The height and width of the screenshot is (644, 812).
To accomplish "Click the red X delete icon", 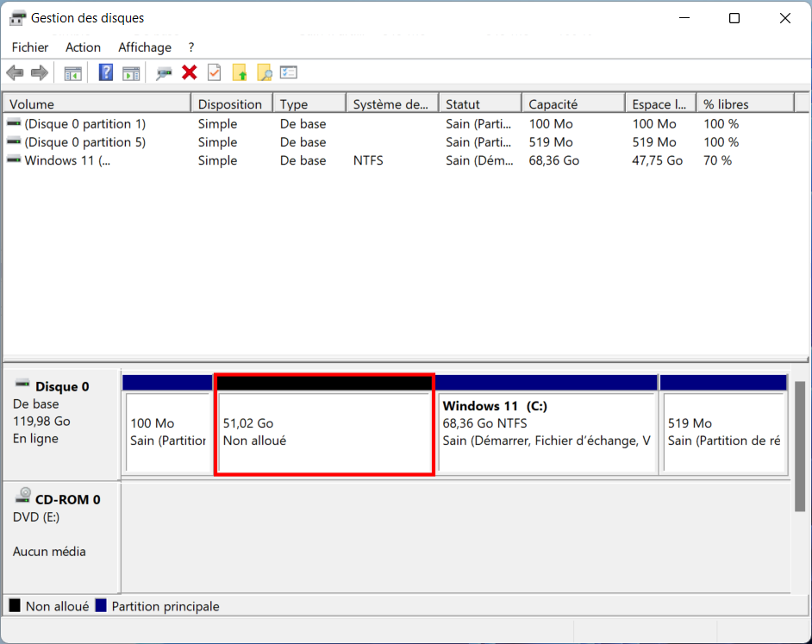I will click(x=190, y=72).
